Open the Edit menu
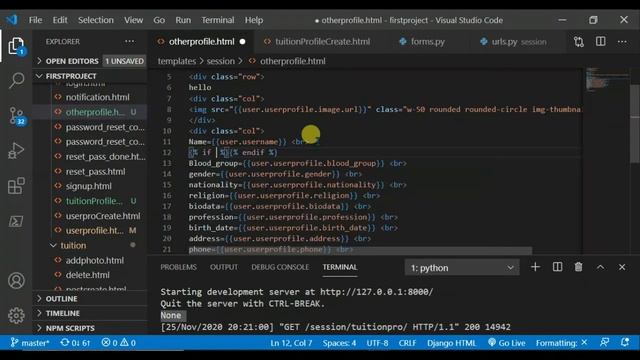This screenshot has height=360, width=640. [60, 20]
